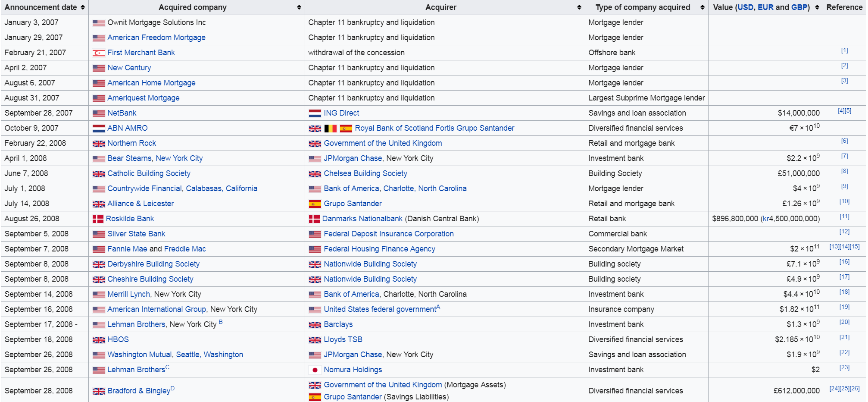Select the 'Ownit Mortgage Solutions Inc' cell
Screen dimensions: 868x402
coord(197,22)
